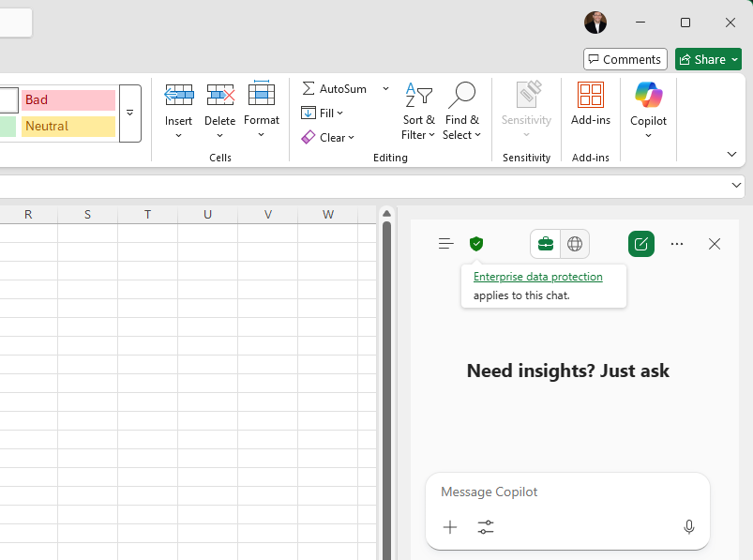Viewport: 753px width, 560px height.
Task: Click the AutoSum sigma icon
Action: pos(309,88)
